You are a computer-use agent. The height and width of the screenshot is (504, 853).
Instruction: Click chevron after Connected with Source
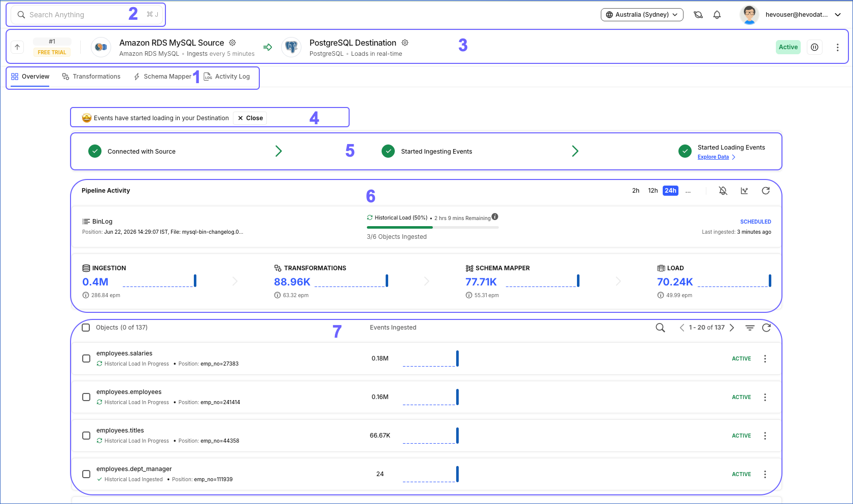(279, 151)
